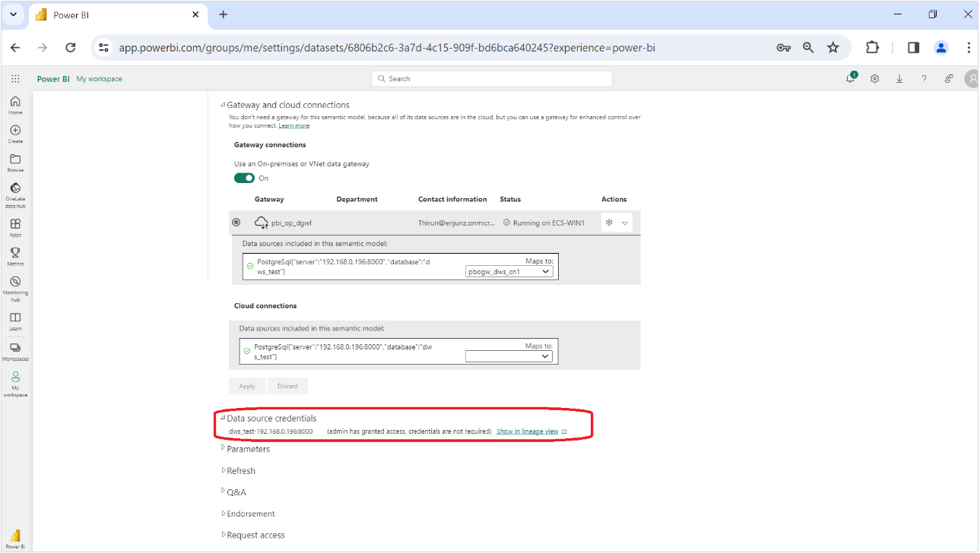Open the password key icon

pyautogui.click(x=784, y=47)
